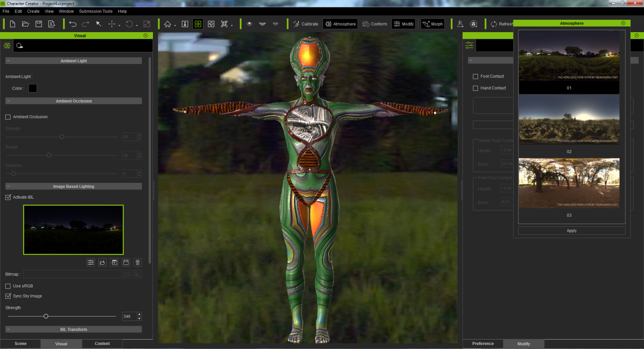Increase IBL Strength value with the up stepper
This screenshot has height=349, width=644.
(x=139, y=314)
